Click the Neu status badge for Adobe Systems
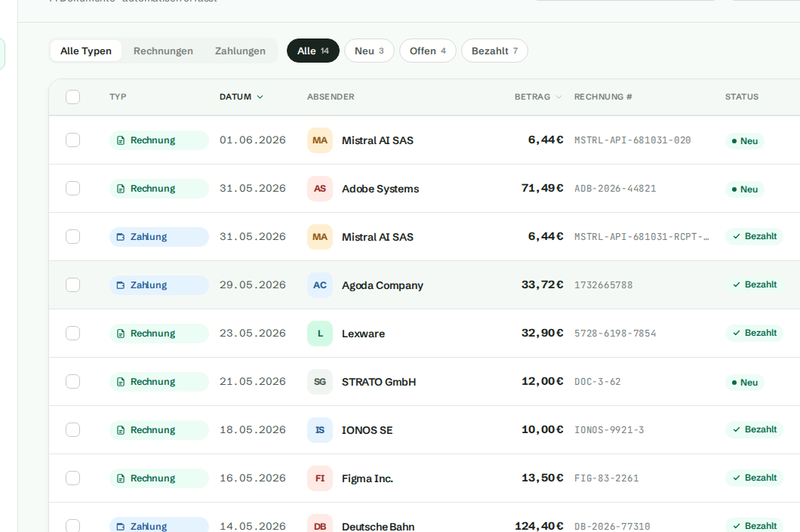Image resolution: width=800 pixels, height=532 pixels. 744,189
